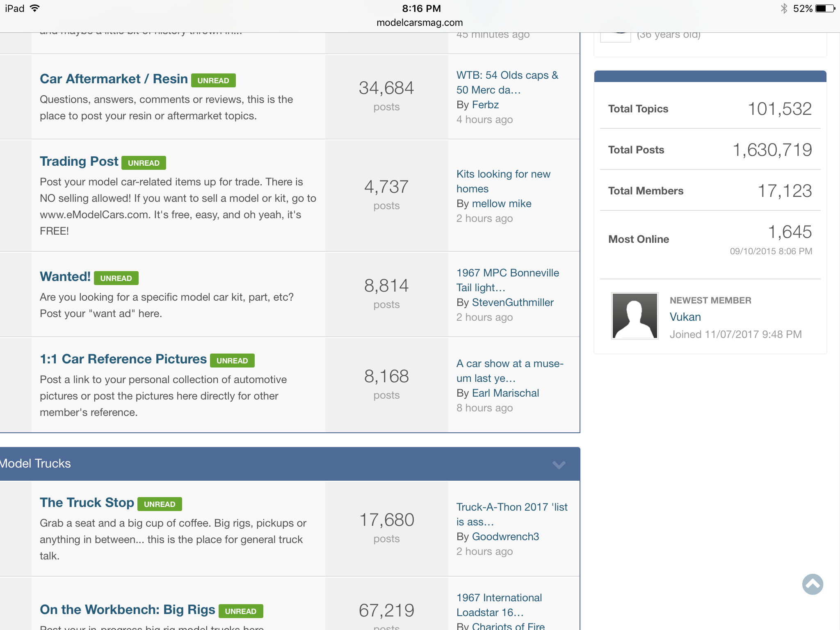Viewport: 840px width, 630px height.
Task: Click UNREAD badge on Car Aftermarket / Resin
Action: tap(213, 80)
